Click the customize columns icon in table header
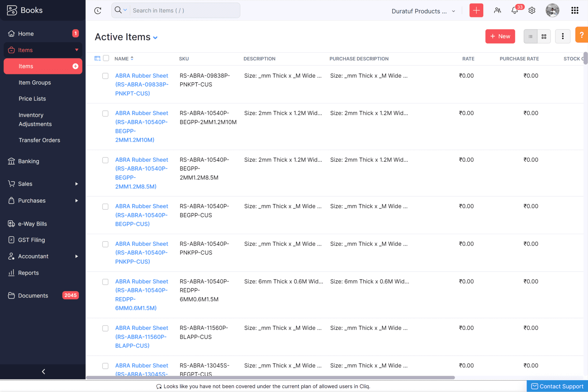Image resolution: width=588 pixels, height=392 pixels. pyautogui.click(x=97, y=58)
